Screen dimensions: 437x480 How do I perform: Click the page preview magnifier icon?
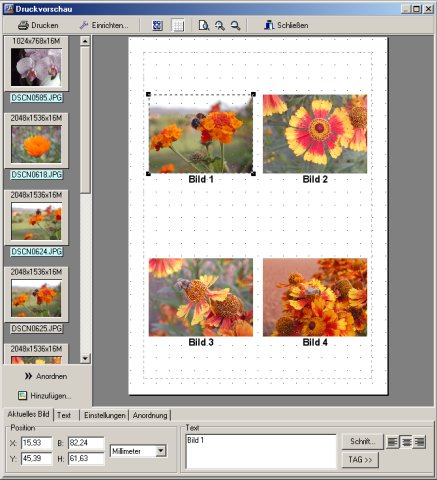click(204, 25)
